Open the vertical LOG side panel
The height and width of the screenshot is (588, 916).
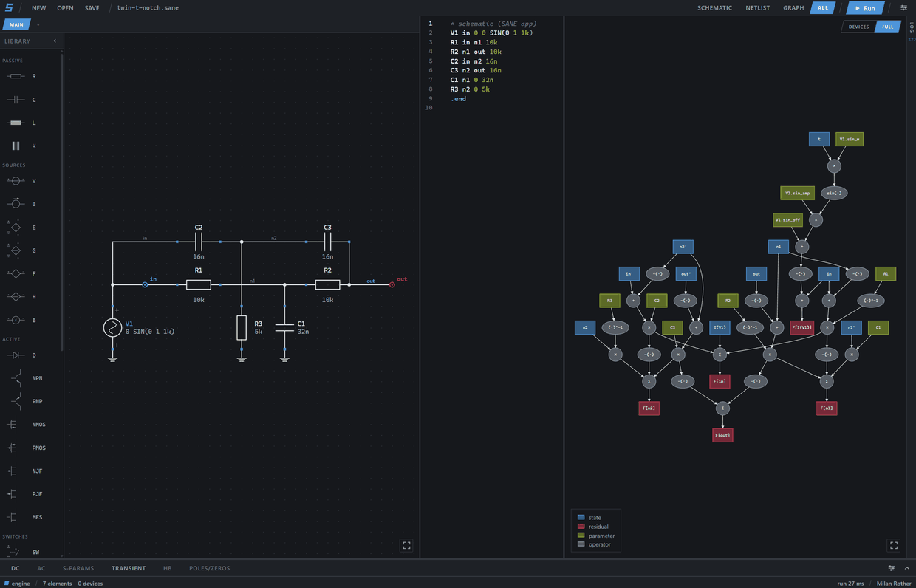(x=912, y=26)
